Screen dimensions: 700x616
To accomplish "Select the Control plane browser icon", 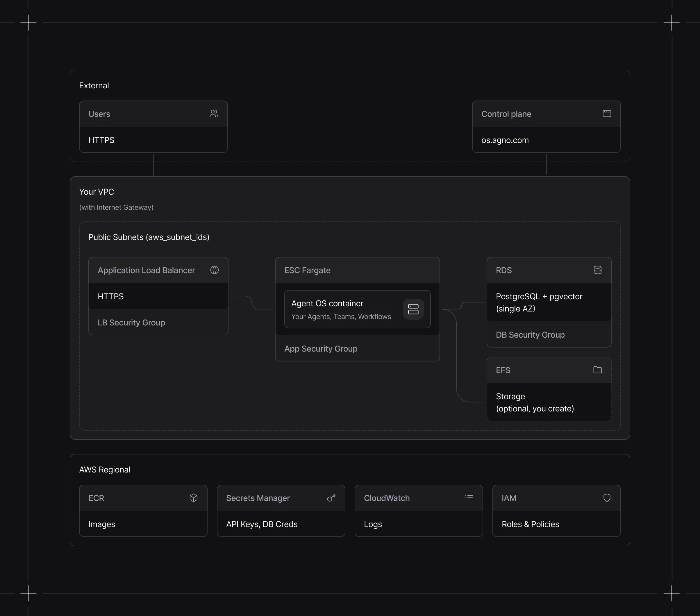I will click(607, 113).
